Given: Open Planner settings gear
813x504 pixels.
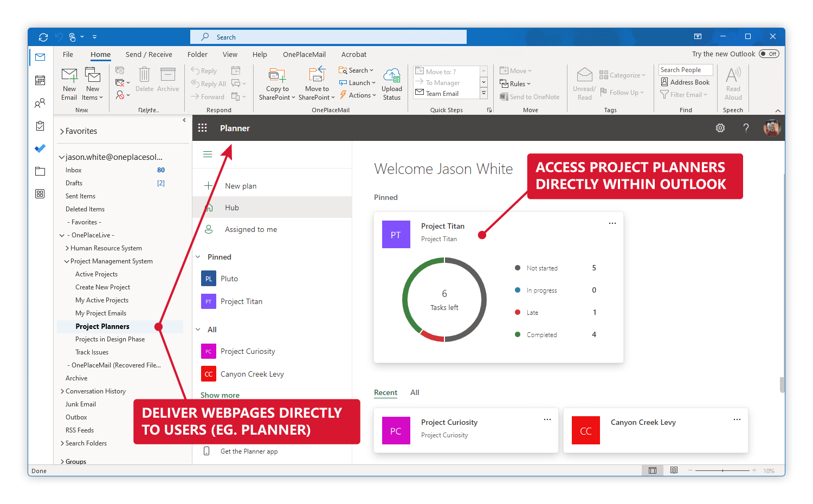Looking at the screenshot, I should [720, 128].
